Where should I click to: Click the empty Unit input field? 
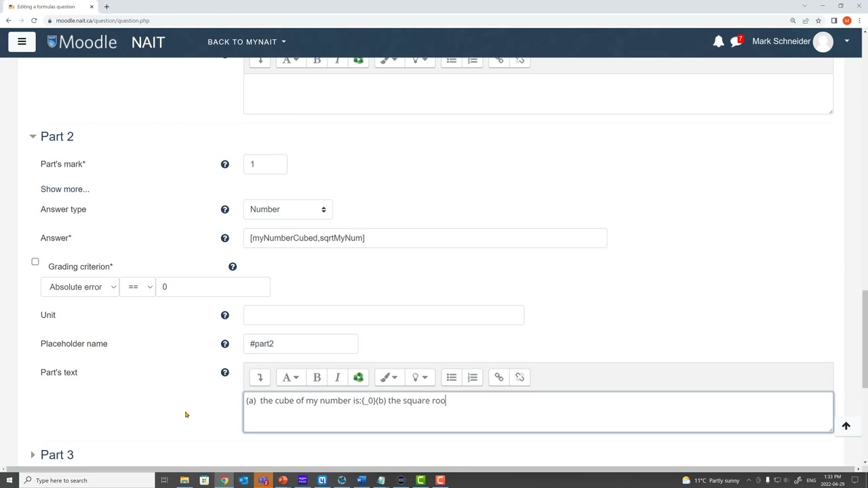(384, 315)
